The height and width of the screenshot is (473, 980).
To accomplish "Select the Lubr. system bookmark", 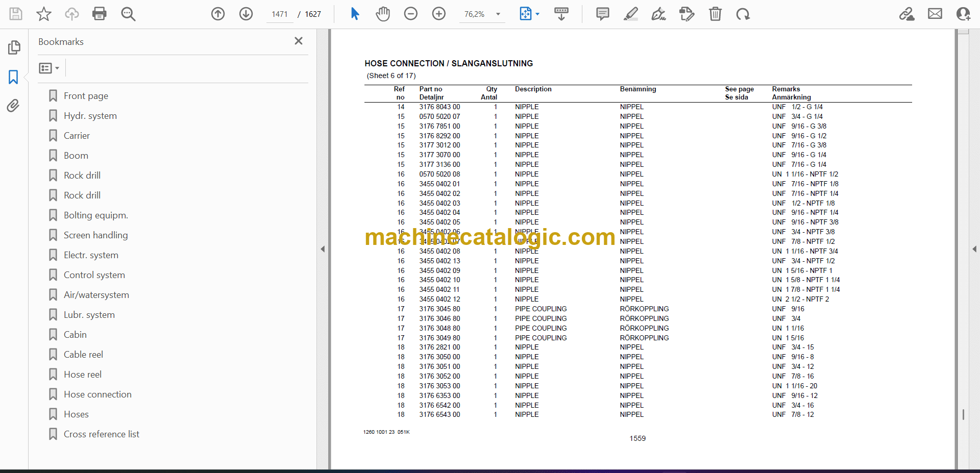I will pyautogui.click(x=89, y=315).
